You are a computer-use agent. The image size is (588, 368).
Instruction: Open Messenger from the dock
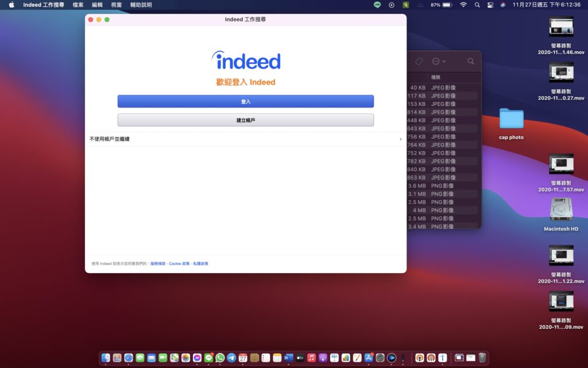(198, 358)
